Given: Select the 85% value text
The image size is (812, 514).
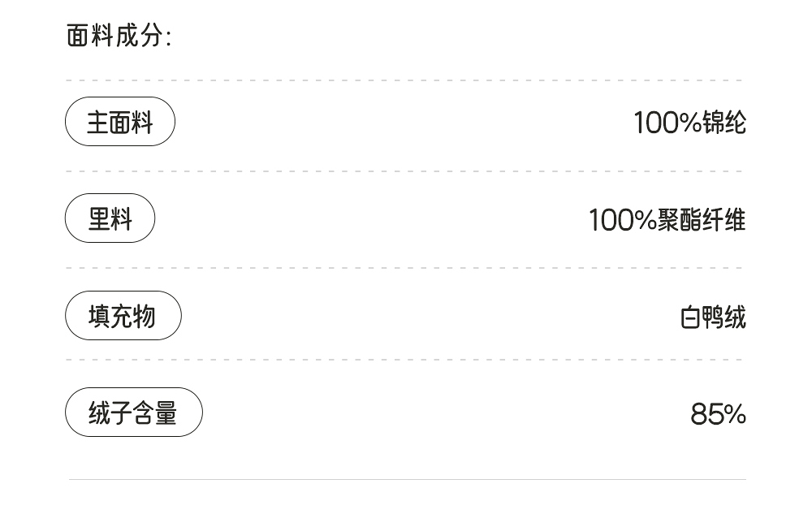Looking at the screenshot, I should click(718, 414).
